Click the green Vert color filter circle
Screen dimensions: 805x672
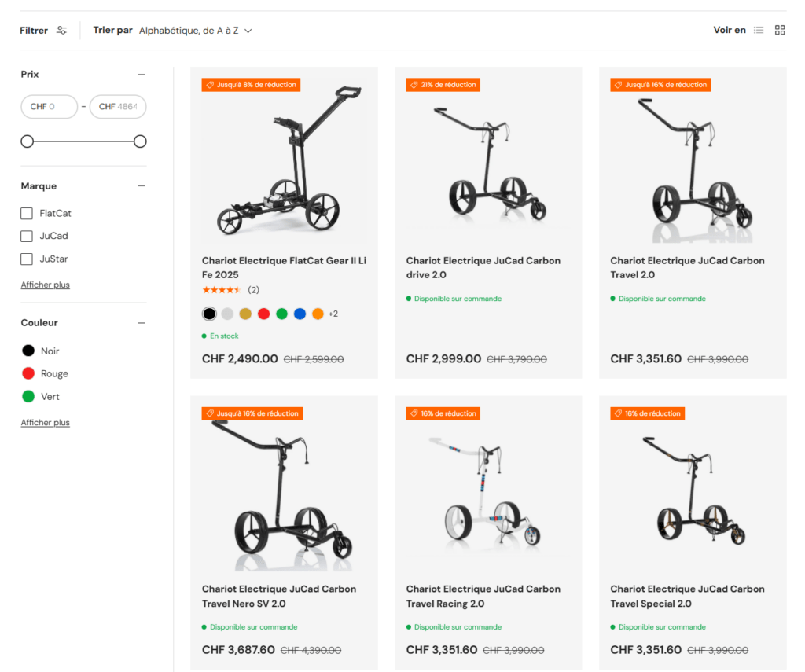click(x=28, y=396)
